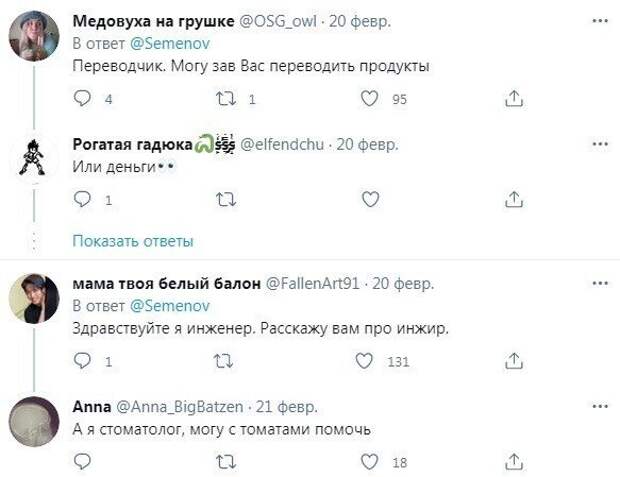Open more options for elfendchu's tweet
Image resolution: width=620 pixels, height=477 pixels.
[x=599, y=144]
